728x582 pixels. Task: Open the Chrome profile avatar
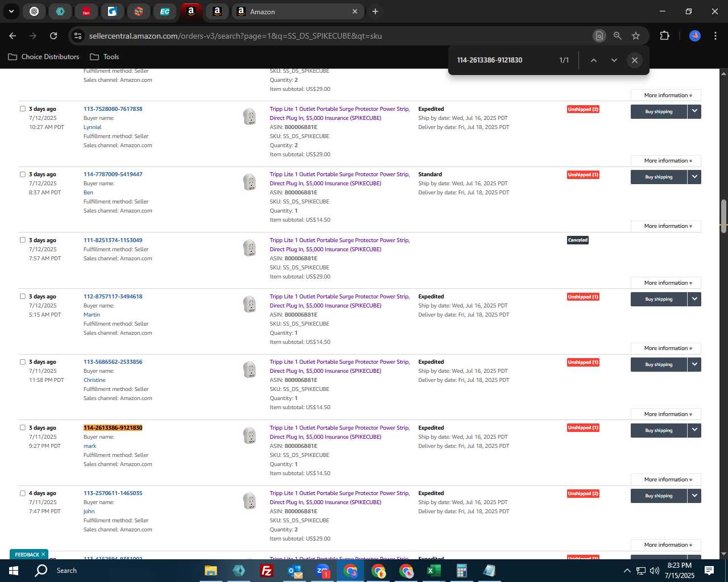tap(695, 36)
